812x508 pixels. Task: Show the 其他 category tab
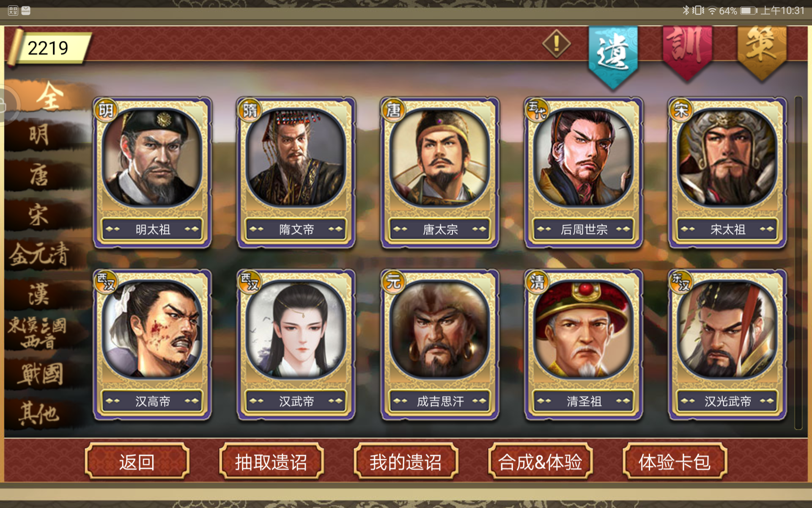pyautogui.click(x=39, y=413)
